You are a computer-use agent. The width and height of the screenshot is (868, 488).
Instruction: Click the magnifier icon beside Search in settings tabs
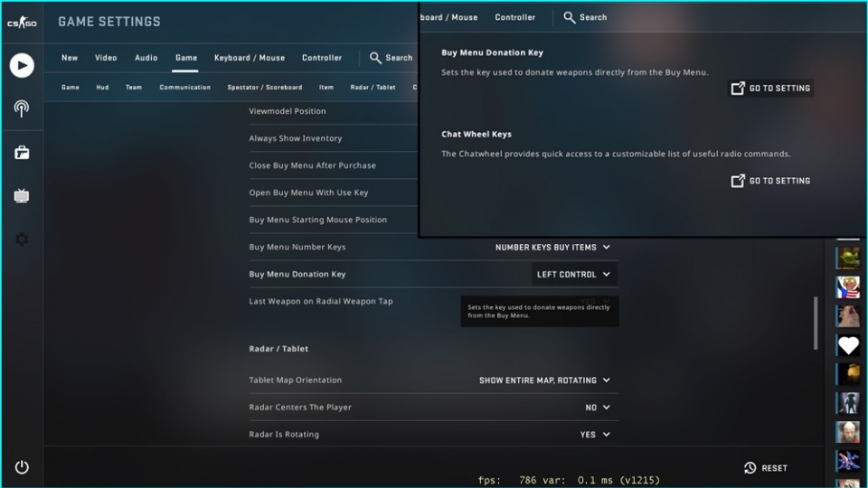tap(375, 58)
